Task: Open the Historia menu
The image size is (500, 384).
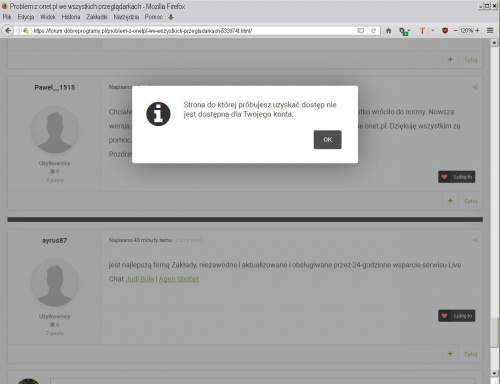Action: pos(71,17)
